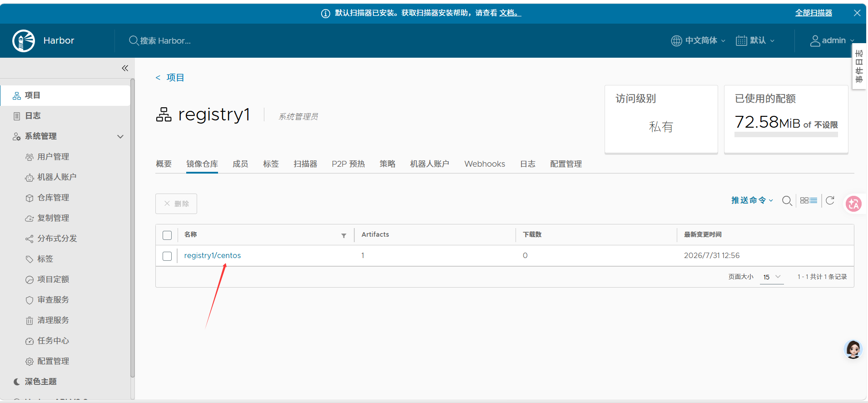
Task: Check the registry1/centos row checkbox
Action: point(167,256)
